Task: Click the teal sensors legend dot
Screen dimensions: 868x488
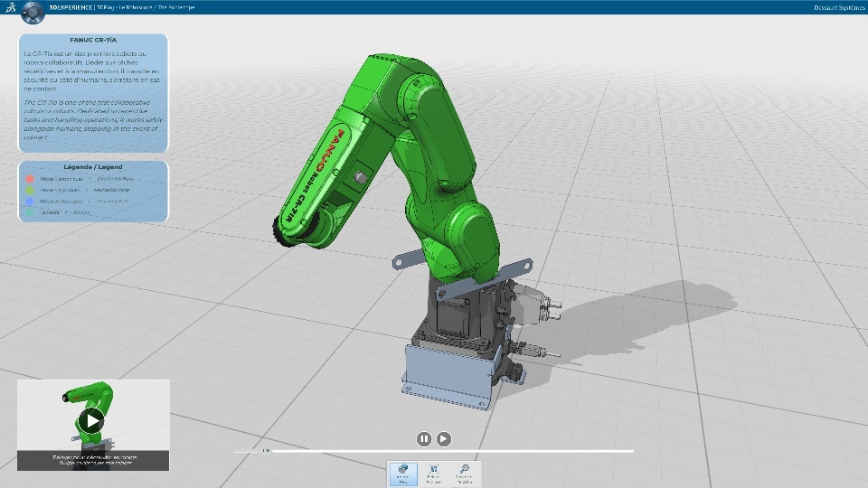Action: (x=30, y=212)
